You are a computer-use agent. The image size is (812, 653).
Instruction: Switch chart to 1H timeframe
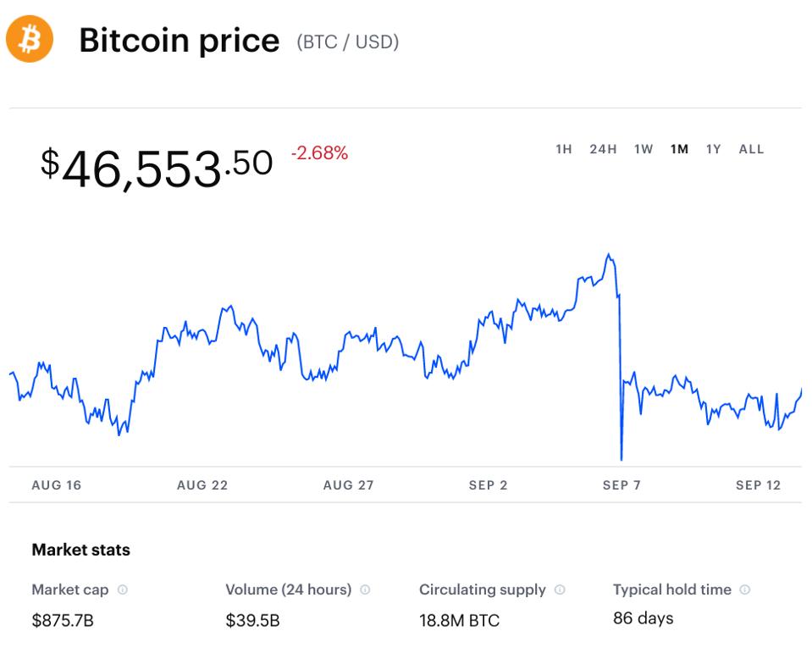pos(564,149)
